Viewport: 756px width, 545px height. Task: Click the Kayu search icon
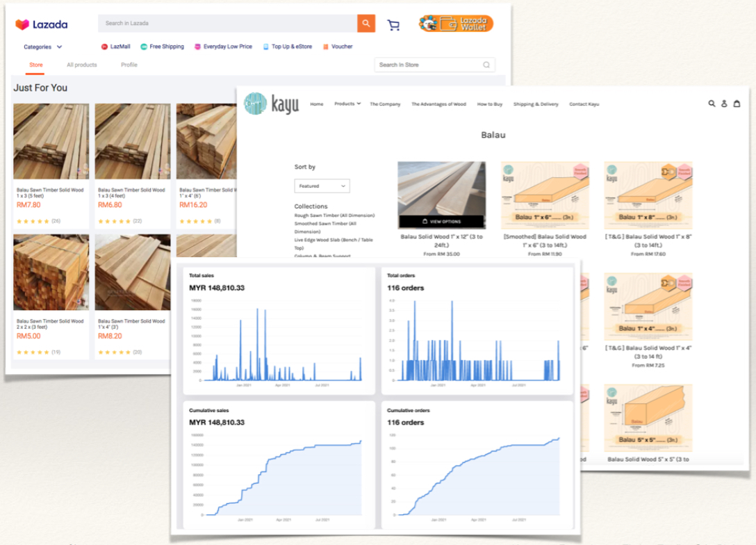tap(712, 104)
